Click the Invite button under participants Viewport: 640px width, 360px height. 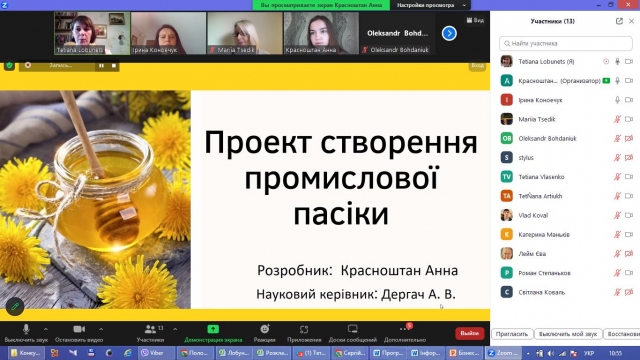[512, 334]
